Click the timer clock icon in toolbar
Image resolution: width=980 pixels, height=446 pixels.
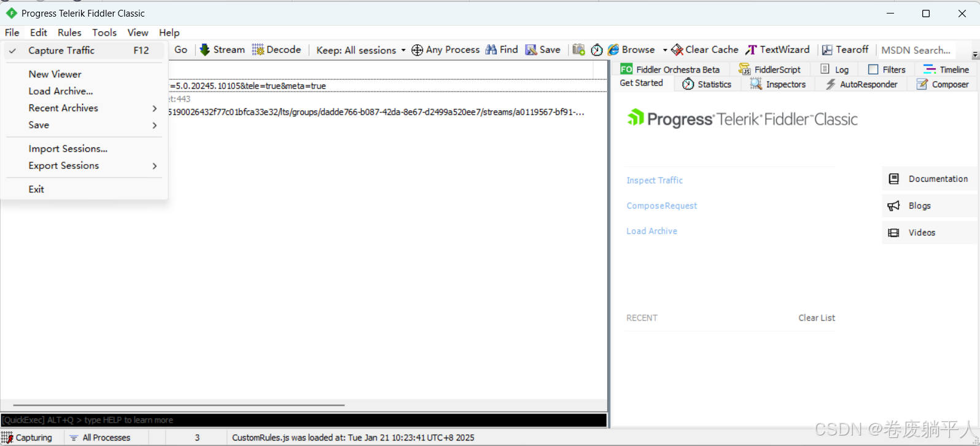(x=597, y=50)
